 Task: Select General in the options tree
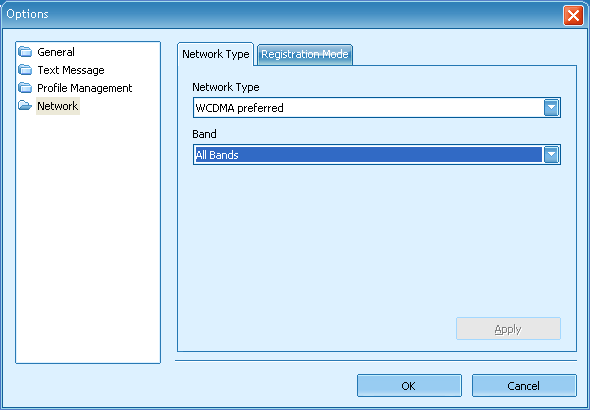coord(56,52)
